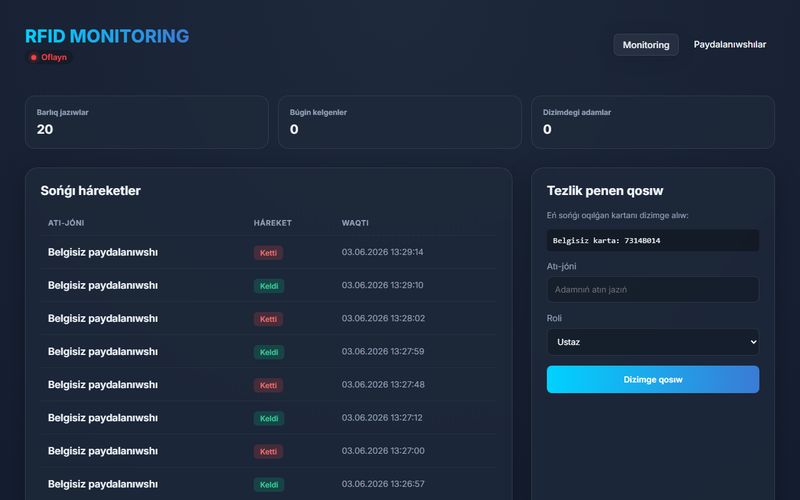This screenshot has width=800, height=500.
Task: Click the Eń sońǵı oqılǵan kartanı hint text
Action: click(617, 216)
